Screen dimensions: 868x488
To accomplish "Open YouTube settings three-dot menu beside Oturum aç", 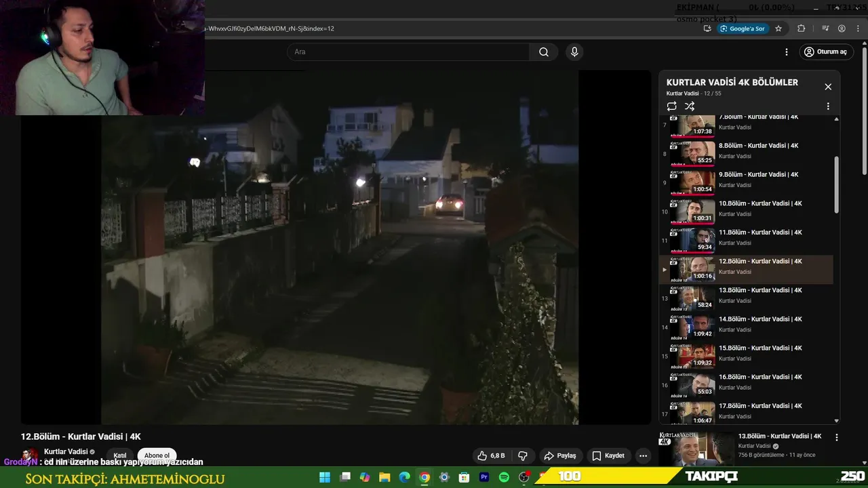I will (x=787, y=52).
